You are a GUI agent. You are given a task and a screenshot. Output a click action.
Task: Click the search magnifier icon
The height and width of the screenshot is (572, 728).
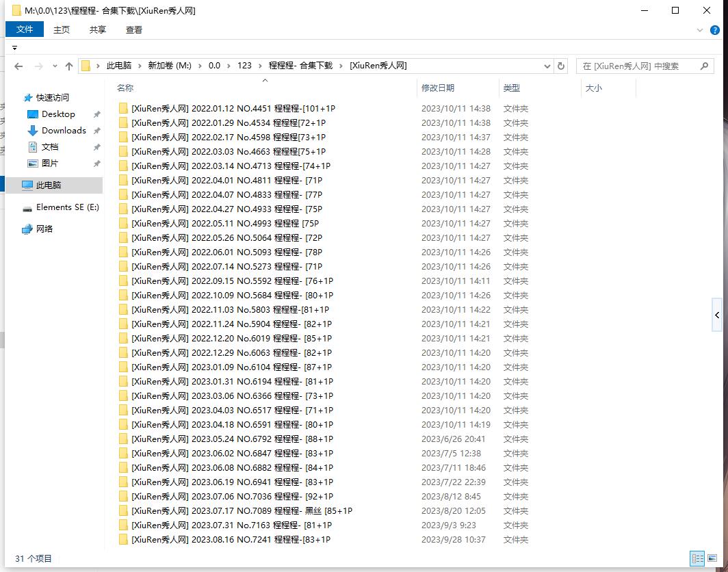(704, 66)
